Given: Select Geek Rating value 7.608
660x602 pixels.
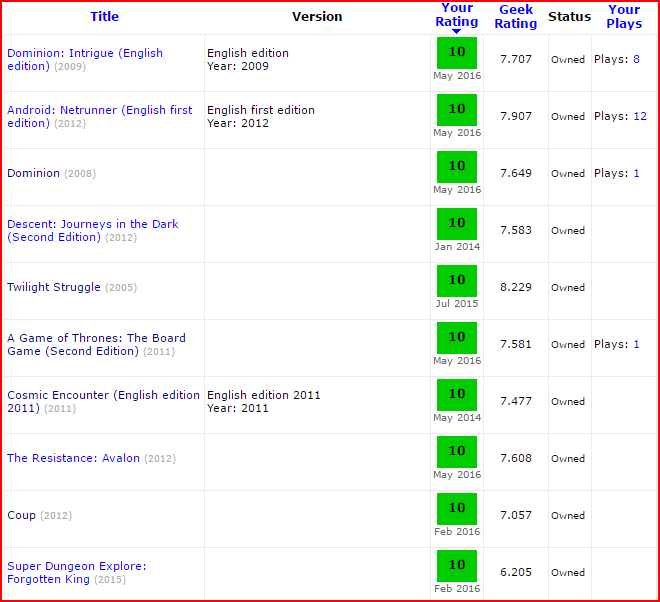Looking at the screenshot, I should [516, 458].
